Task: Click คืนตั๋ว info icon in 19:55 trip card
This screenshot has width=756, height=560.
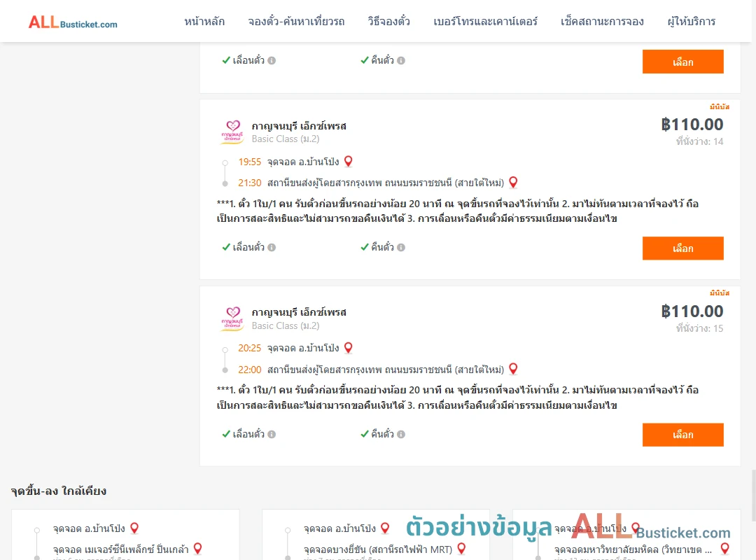Action: 401,247
